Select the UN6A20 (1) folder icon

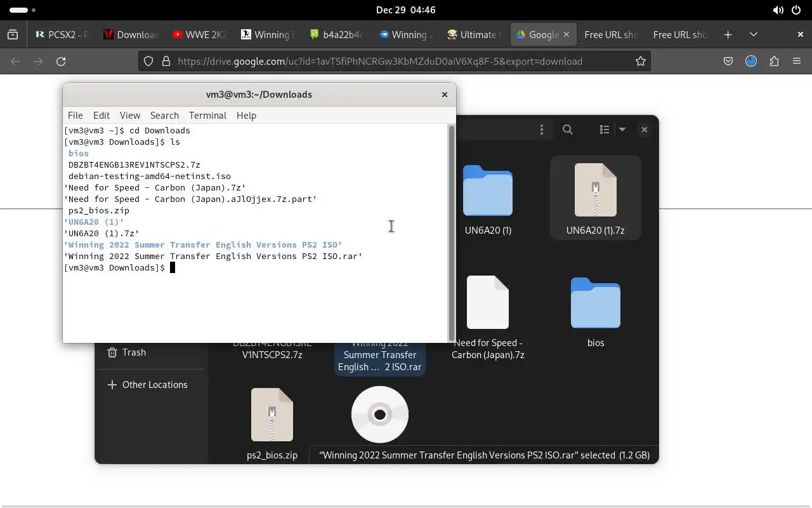tap(488, 190)
